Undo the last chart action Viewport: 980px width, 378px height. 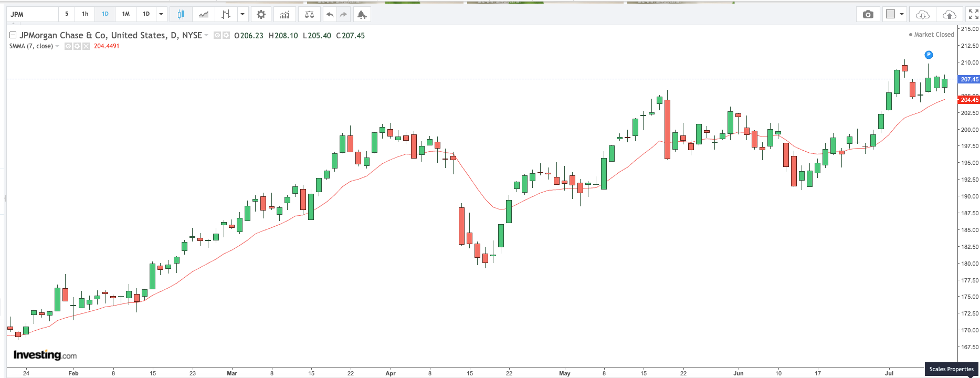(x=330, y=14)
